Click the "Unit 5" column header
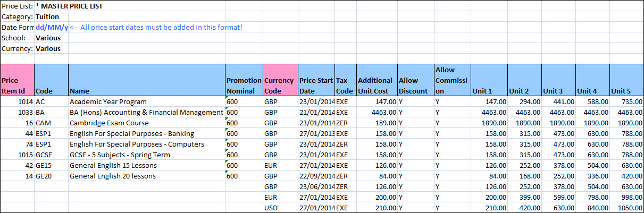Image resolution: width=644 pixels, height=213 pixels. point(626,91)
